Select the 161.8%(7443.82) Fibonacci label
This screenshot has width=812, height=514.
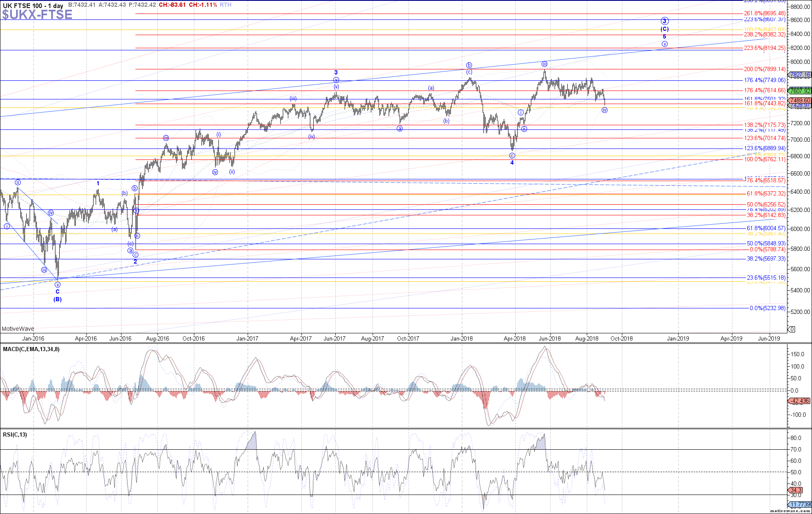coord(765,104)
